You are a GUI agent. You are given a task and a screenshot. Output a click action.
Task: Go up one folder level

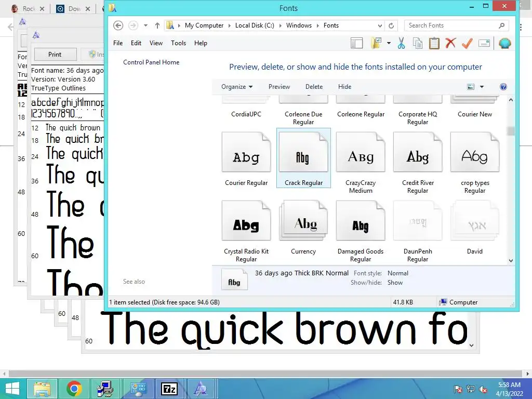(157, 25)
